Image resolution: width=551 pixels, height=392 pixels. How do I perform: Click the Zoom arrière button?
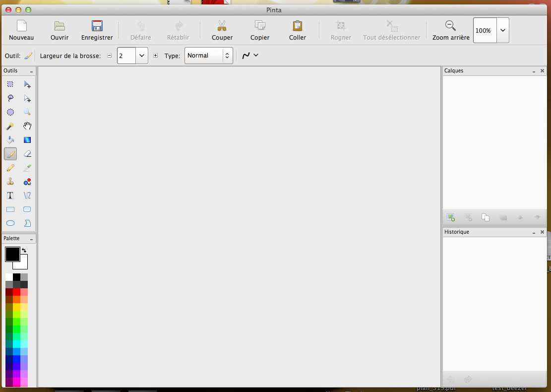(451, 30)
